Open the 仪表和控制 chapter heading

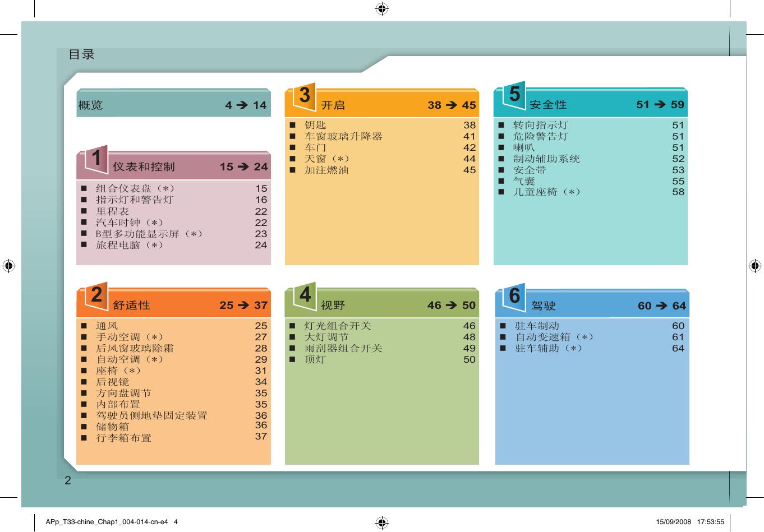pos(144,167)
